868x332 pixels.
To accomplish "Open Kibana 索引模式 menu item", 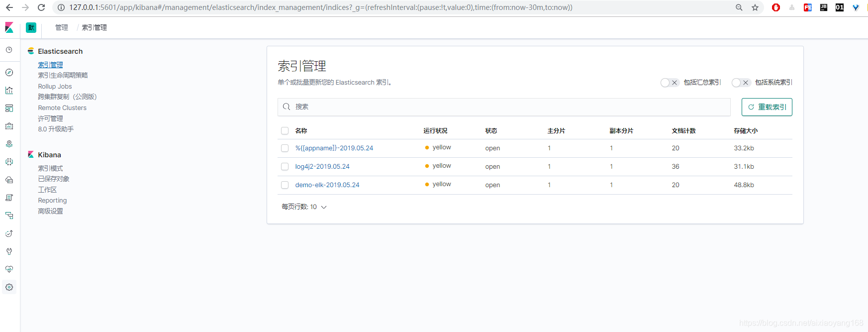I will [50, 168].
